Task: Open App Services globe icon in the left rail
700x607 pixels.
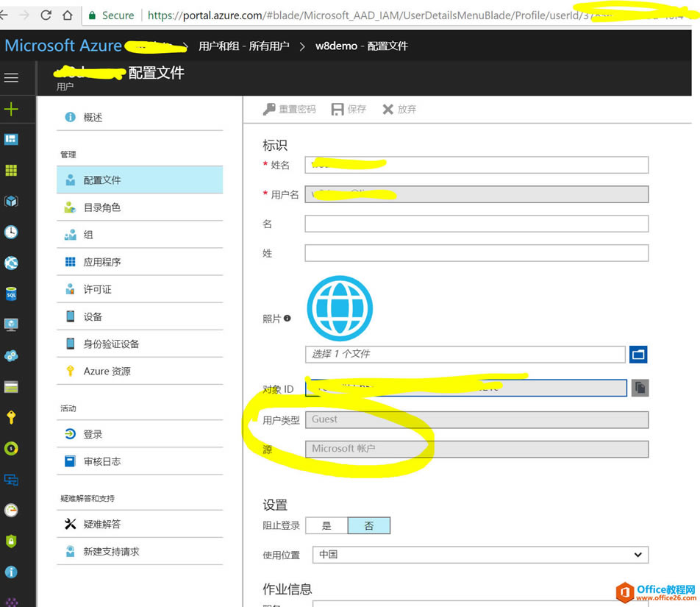Action: [11, 263]
